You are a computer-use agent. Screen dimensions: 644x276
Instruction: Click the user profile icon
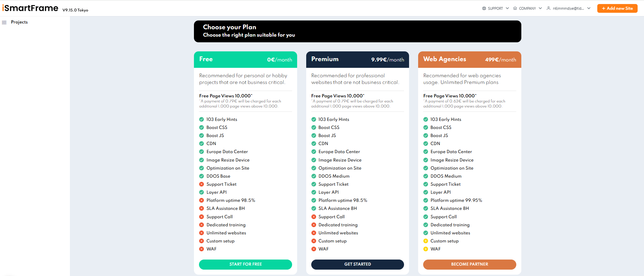[x=549, y=8]
